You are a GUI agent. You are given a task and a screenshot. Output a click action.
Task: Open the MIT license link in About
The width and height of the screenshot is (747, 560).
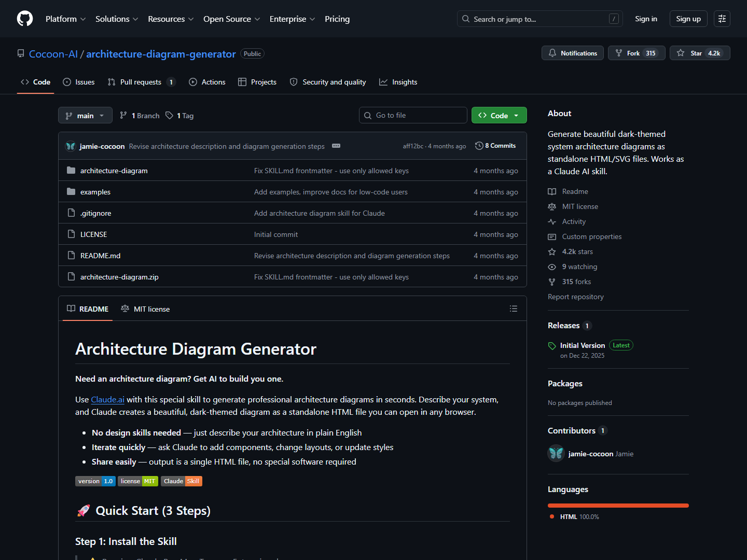coord(573,206)
